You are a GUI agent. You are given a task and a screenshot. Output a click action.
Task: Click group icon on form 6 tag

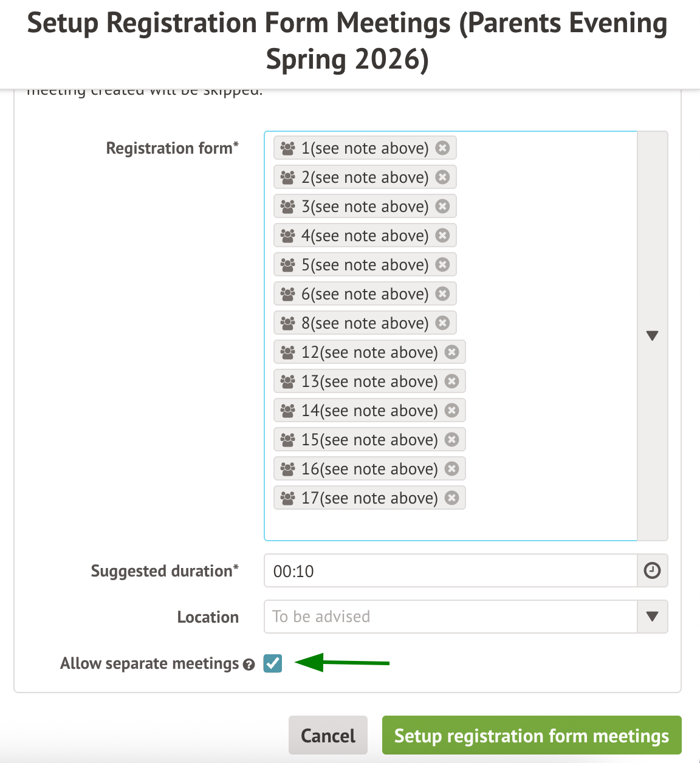pyautogui.click(x=288, y=294)
